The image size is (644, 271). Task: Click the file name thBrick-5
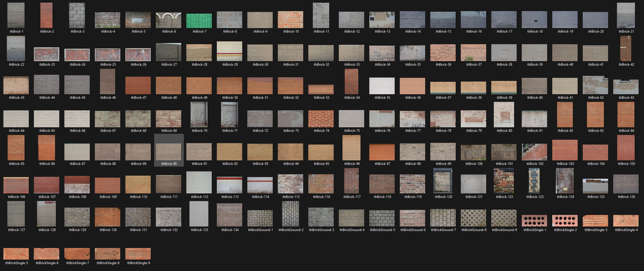[138, 31]
